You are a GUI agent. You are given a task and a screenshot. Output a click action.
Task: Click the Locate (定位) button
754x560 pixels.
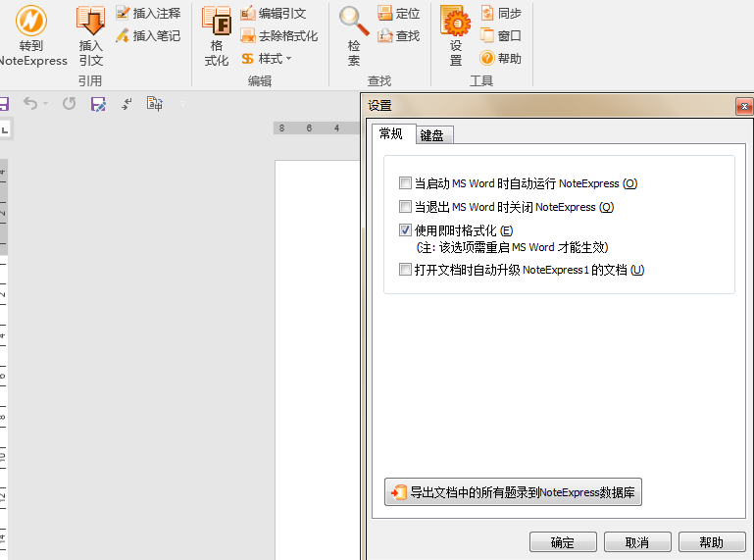(x=399, y=14)
